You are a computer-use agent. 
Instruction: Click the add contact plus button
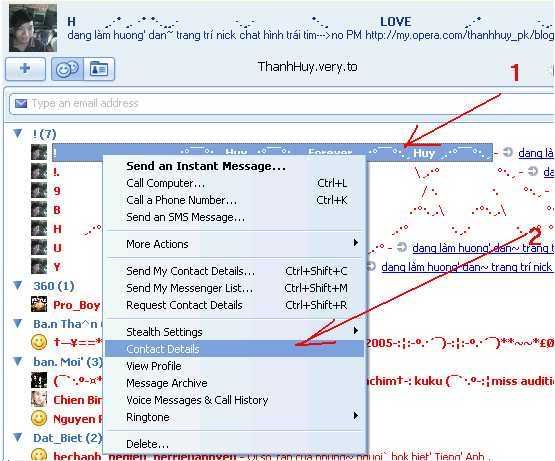(25, 69)
